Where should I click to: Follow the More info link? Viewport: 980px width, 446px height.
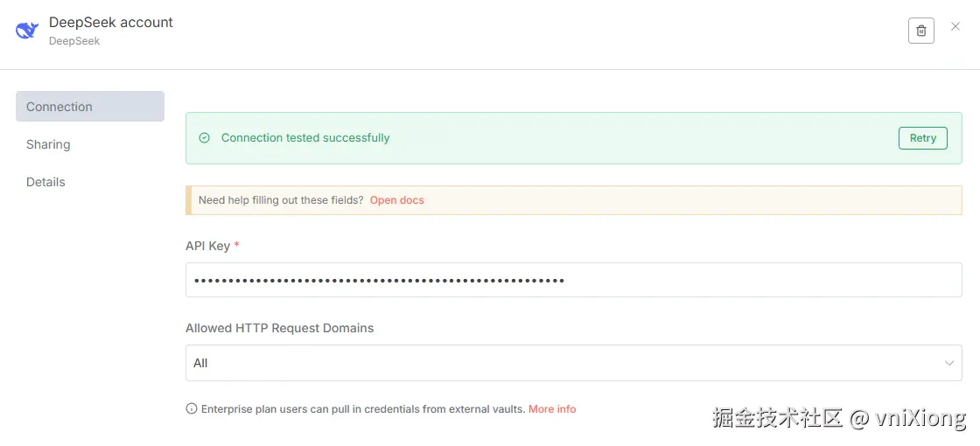[x=552, y=408]
